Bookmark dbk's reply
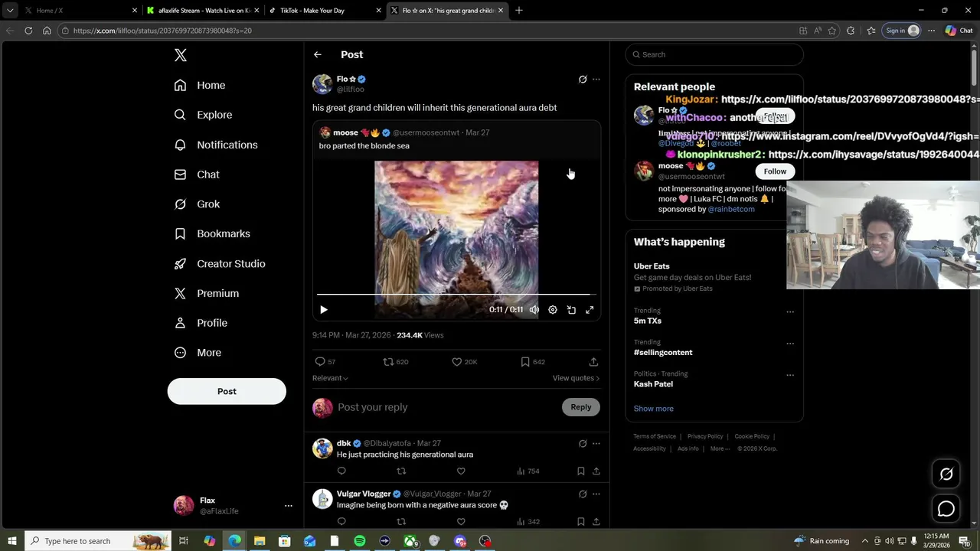980x551 pixels. [x=581, y=471]
